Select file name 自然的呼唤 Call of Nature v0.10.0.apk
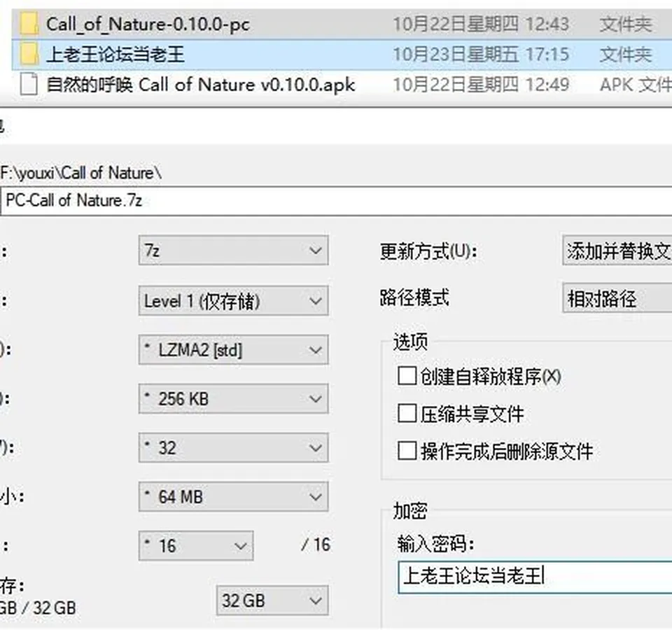Viewport: 672px width, 630px height. click(201, 85)
